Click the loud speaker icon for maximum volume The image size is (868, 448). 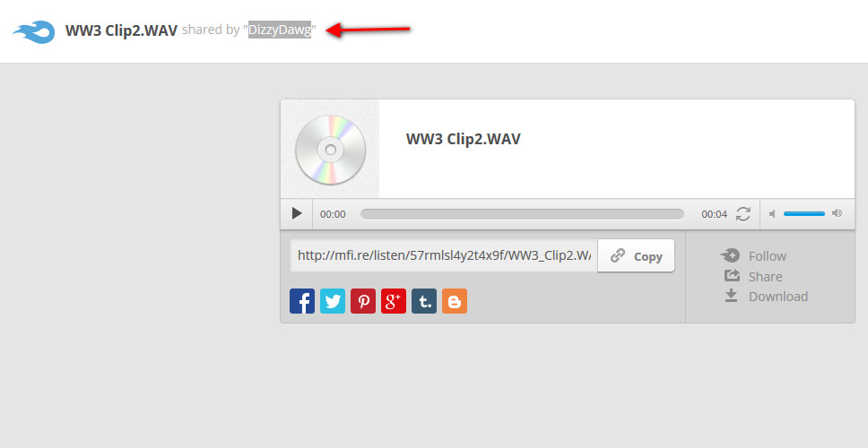(x=837, y=213)
